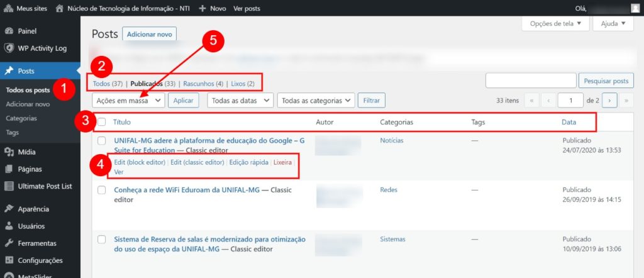The height and width of the screenshot is (278, 644).
Task: Click the home icon beside Núcleo de Tecnologia
Action: click(60, 8)
